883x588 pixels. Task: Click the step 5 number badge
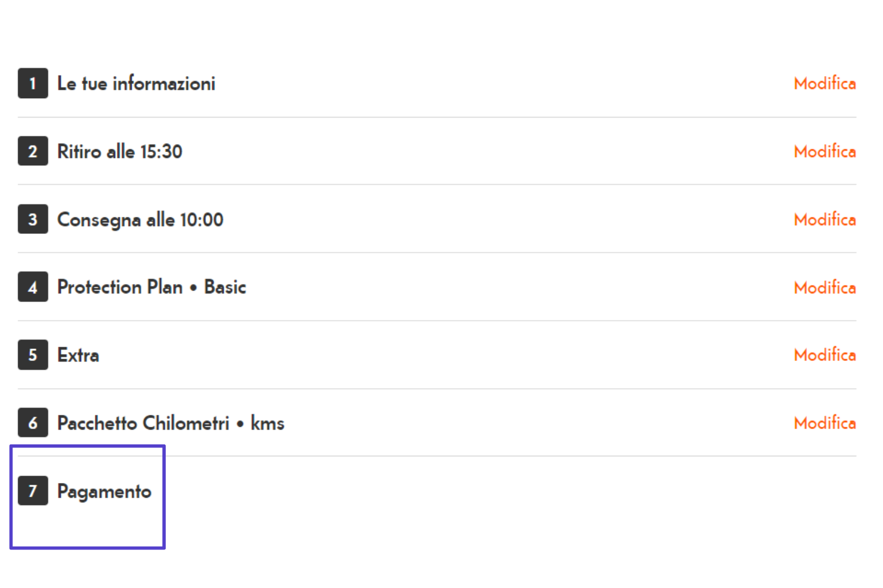(33, 355)
